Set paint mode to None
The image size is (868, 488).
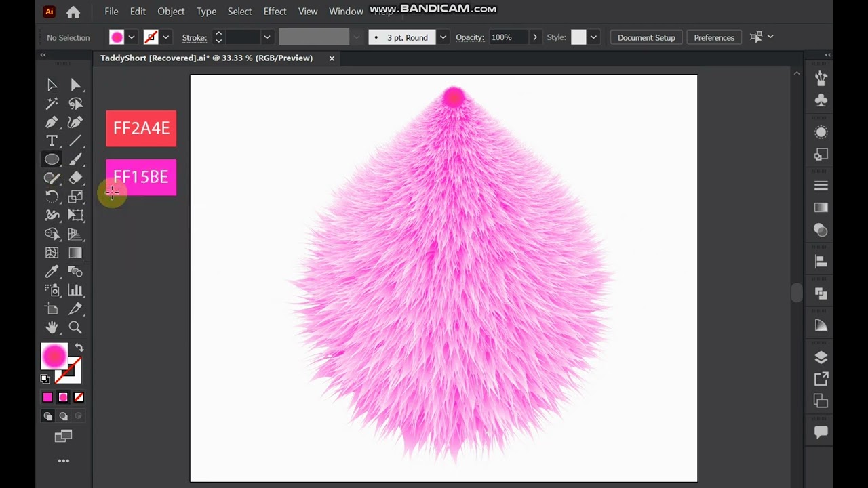(x=79, y=397)
